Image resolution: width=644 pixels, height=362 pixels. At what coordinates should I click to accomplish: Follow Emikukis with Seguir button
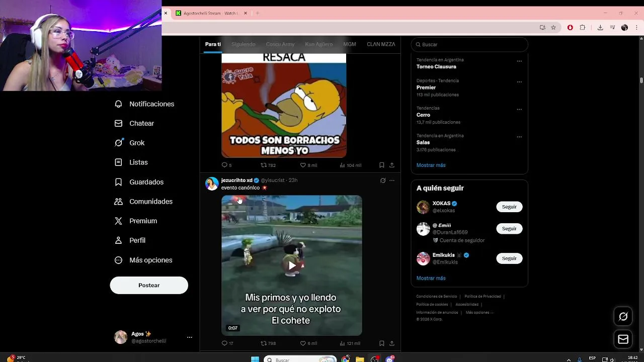coord(509,258)
